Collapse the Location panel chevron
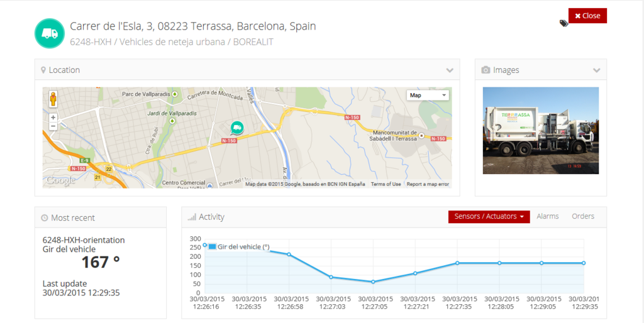644x323 pixels. click(450, 70)
